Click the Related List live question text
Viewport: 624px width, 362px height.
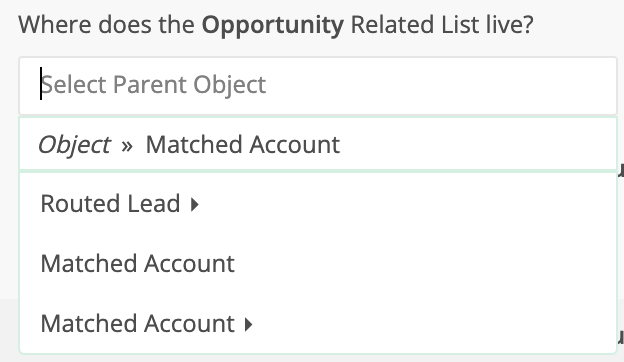tap(442, 25)
